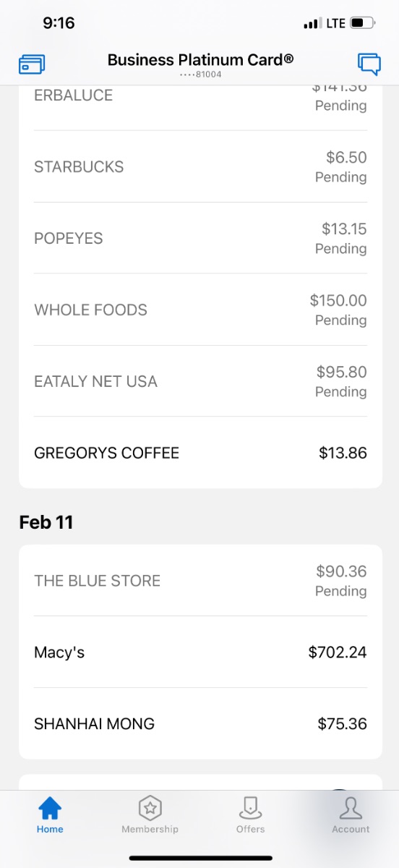Viewport: 399px width, 868px height.
Task: View GREGORYS COFFEE transaction details
Action: pyautogui.click(x=200, y=453)
